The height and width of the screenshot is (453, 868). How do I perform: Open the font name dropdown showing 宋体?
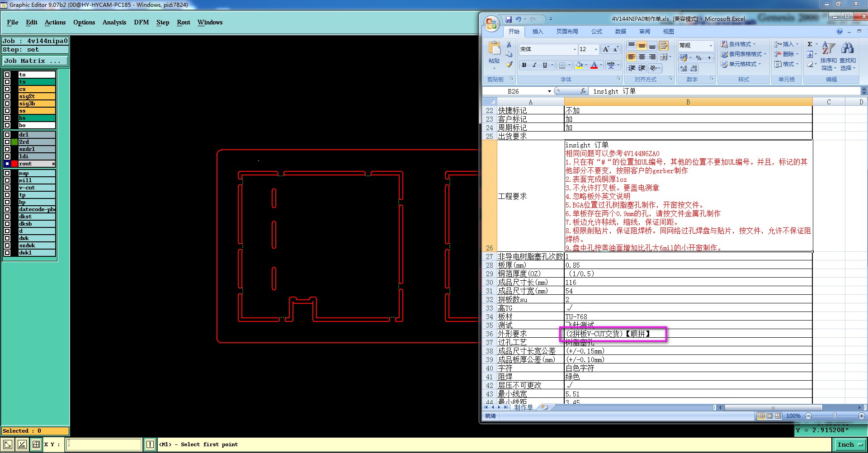click(575, 49)
